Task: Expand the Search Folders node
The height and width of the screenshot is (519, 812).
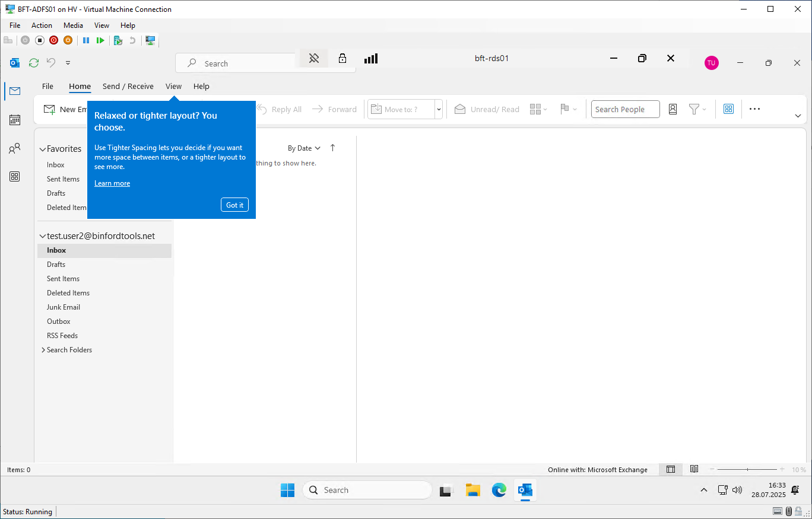Action: click(x=43, y=350)
